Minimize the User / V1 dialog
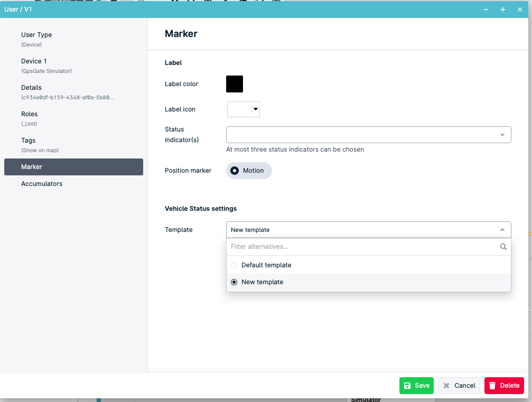Image resolution: width=532 pixels, height=402 pixels. (486, 10)
